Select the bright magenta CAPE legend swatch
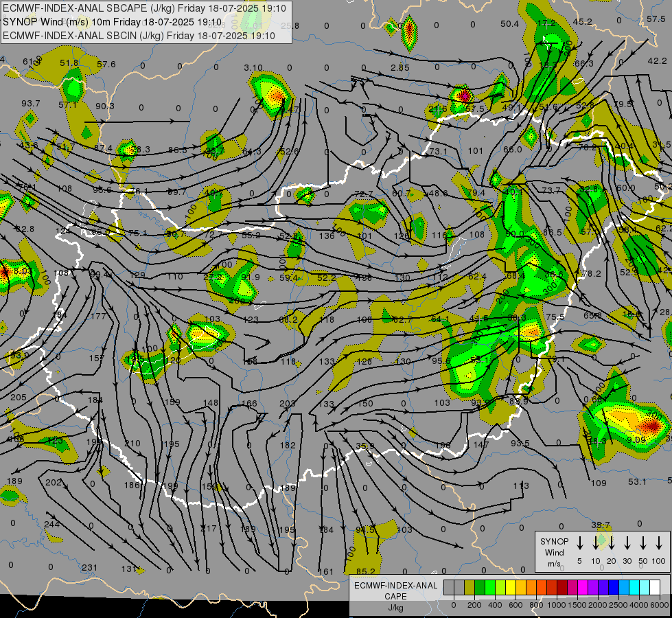Image resolution: width=672 pixels, height=618 pixels. [x=583, y=588]
